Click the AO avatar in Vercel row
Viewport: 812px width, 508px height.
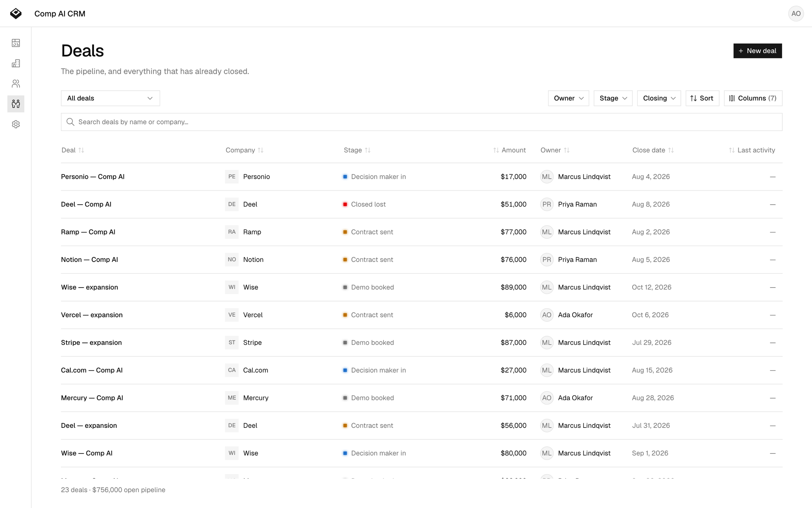pyautogui.click(x=547, y=315)
